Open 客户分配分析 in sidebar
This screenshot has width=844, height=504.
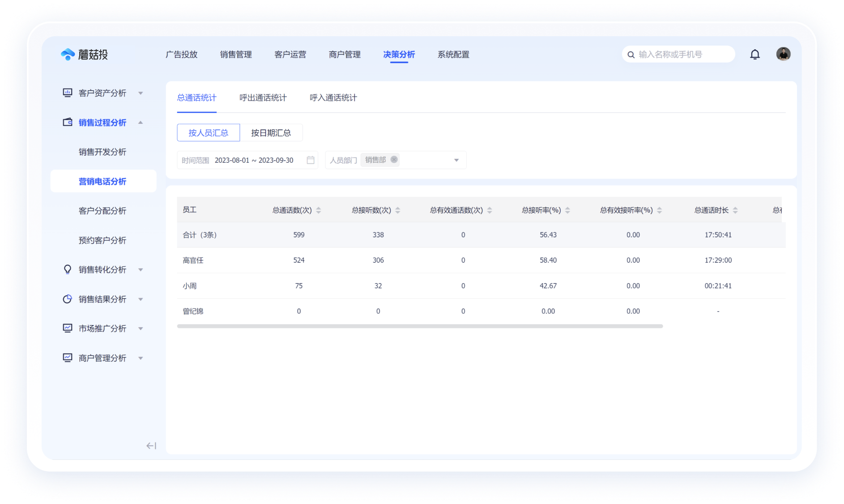click(102, 211)
